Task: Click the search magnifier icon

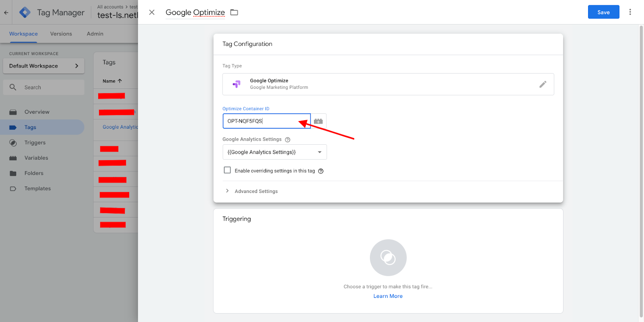Action: click(x=13, y=87)
